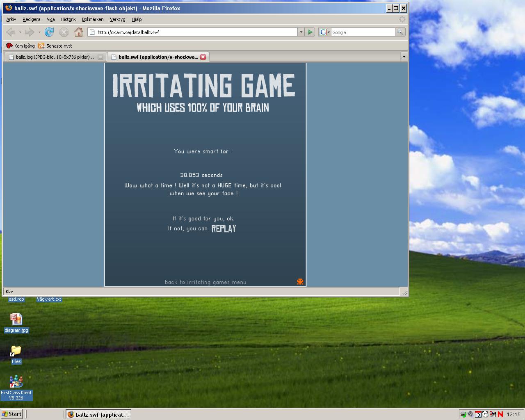Screen dimensions: 525x420
Task: Click the orange alien icon in the game
Action: (300, 281)
